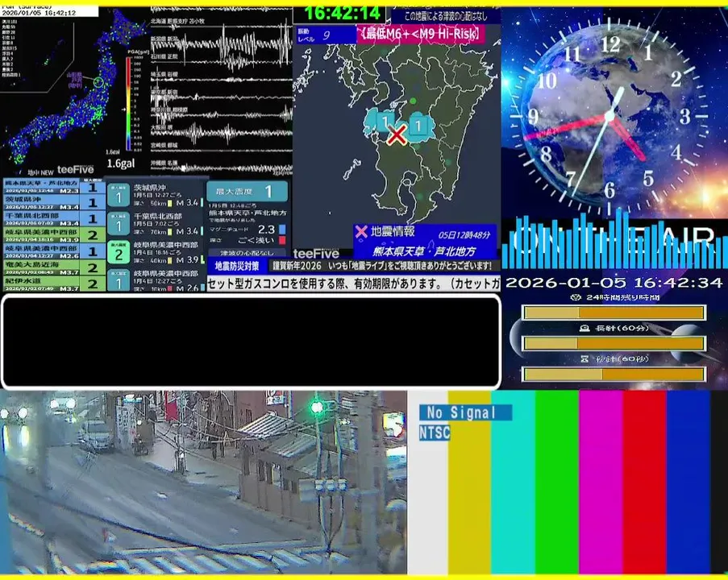Viewport: 728px width, 580px height.
Task: Open the Japan PGA surface map
Action: pyautogui.click(x=74, y=91)
